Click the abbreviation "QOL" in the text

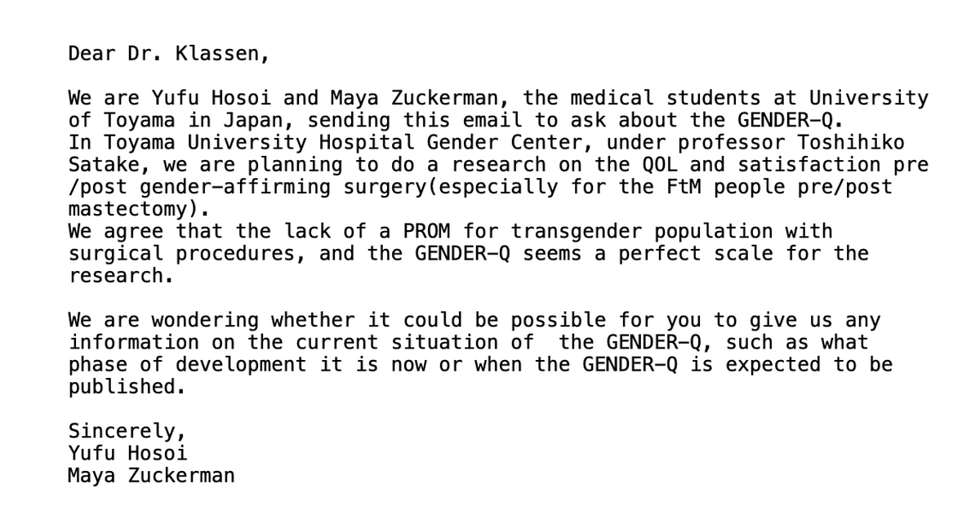click(x=648, y=164)
